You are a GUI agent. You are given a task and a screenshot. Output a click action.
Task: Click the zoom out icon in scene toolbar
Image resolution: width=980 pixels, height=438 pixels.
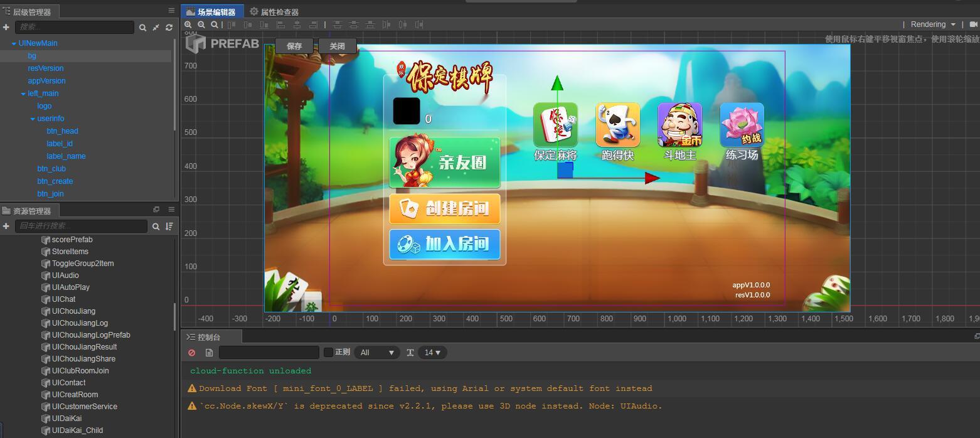[201, 24]
